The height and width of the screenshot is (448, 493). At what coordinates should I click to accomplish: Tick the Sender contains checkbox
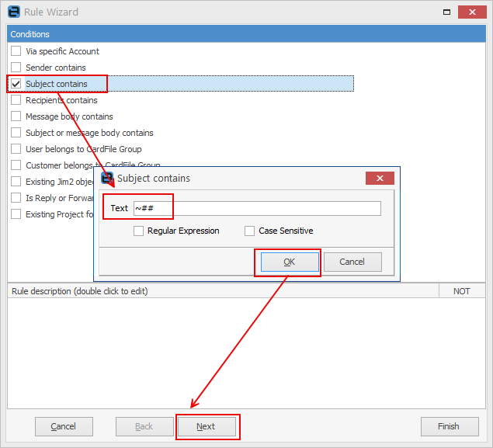16,68
